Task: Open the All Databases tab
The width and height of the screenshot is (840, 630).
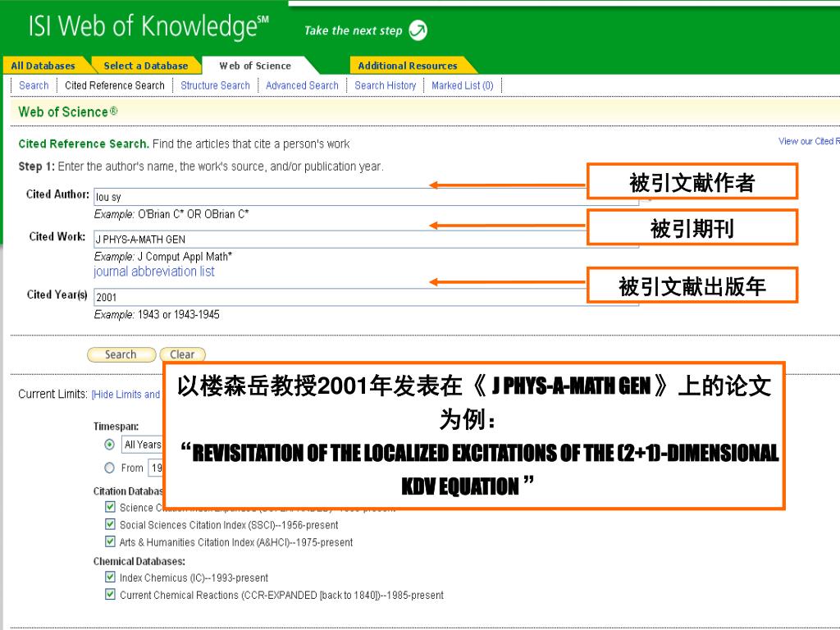Action: click(43, 66)
